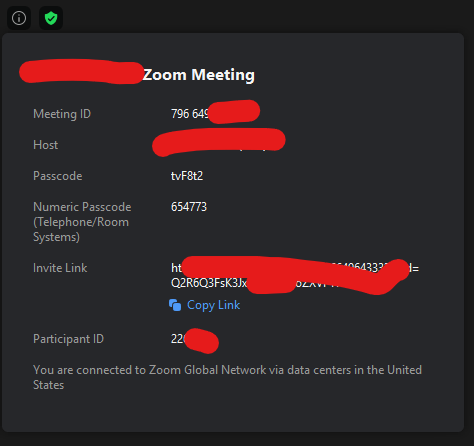Click the data centers connection notice
Image resolution: width=474 pixels, height=446 pixels.
click(x=227, y=377)
